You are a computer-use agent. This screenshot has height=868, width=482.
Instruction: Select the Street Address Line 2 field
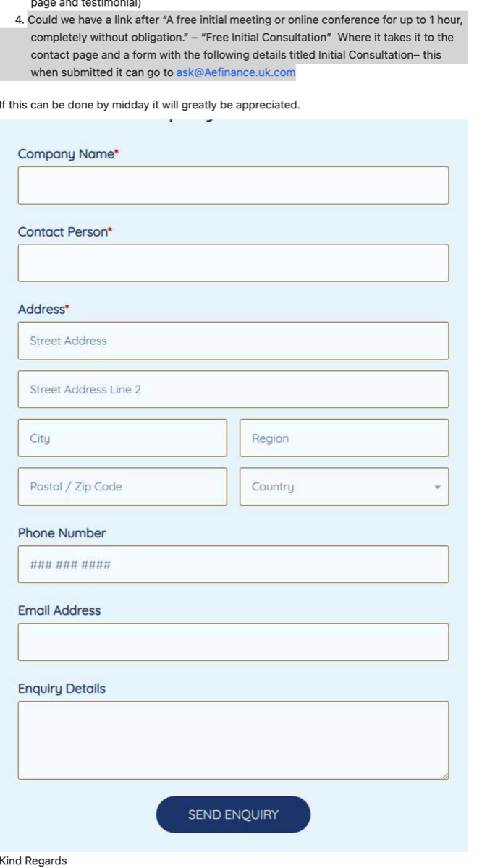[x=233, y=389]
